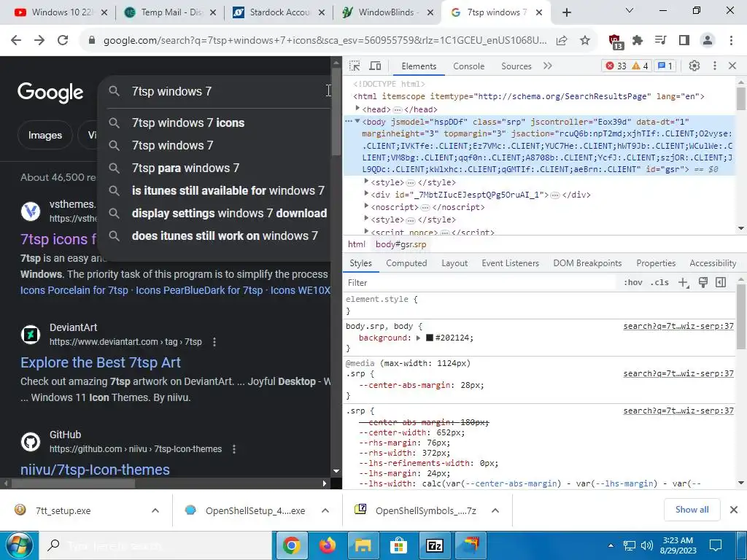Viewport: 747px width, 560px height.
Task: Open the DOM Breakpoints tab
Action: point(587,263)
